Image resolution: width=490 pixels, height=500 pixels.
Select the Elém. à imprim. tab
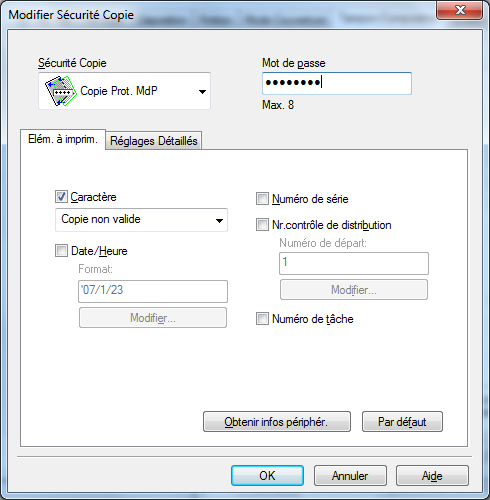tap(63, 139)
